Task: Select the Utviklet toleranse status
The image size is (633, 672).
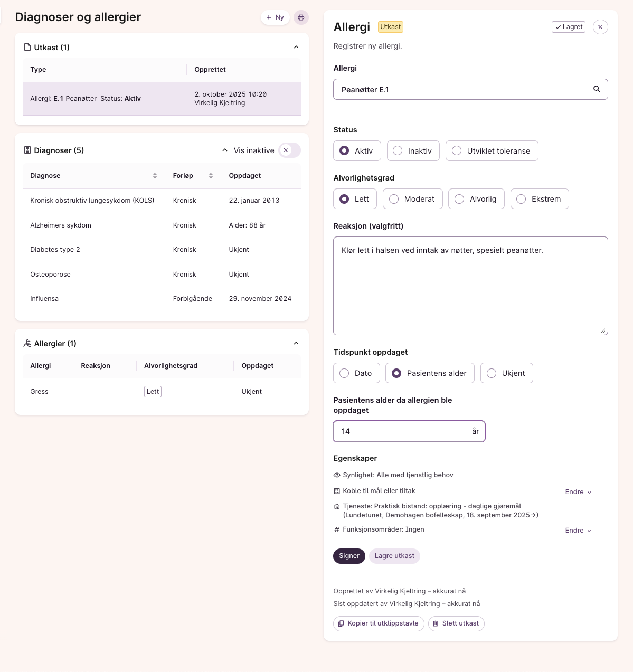Action: [x=492, y=151]
